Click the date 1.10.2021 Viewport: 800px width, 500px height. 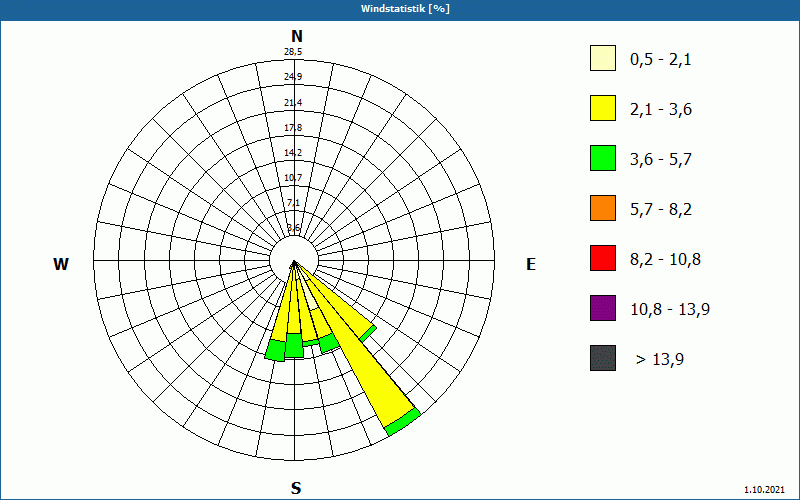click(764, 490)
